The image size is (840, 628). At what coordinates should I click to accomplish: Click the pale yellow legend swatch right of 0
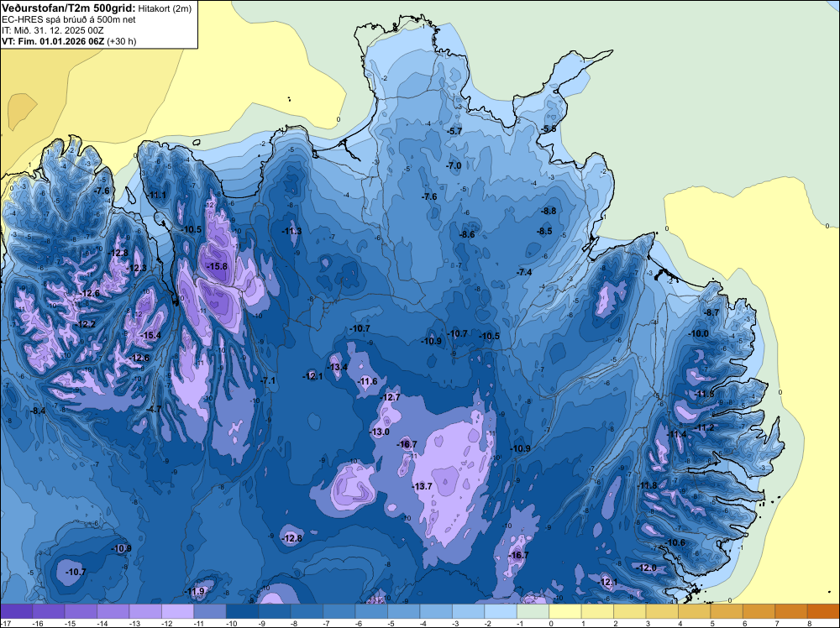tap(565, 611)
